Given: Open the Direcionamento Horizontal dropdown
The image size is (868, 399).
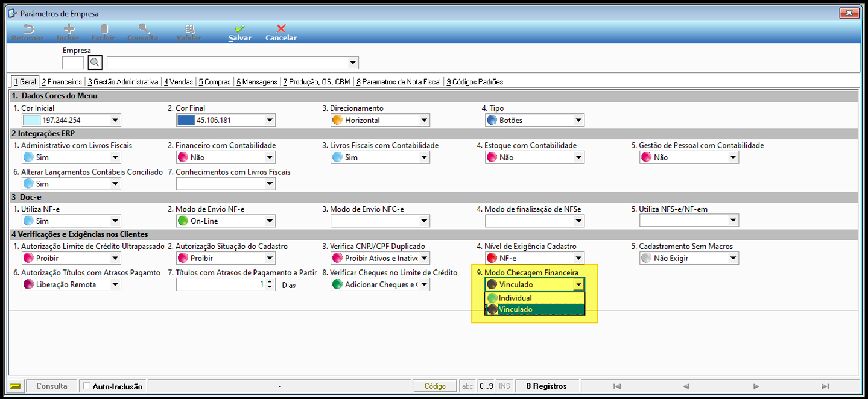Looking at the screenshot, I should [x=424, y=120].
